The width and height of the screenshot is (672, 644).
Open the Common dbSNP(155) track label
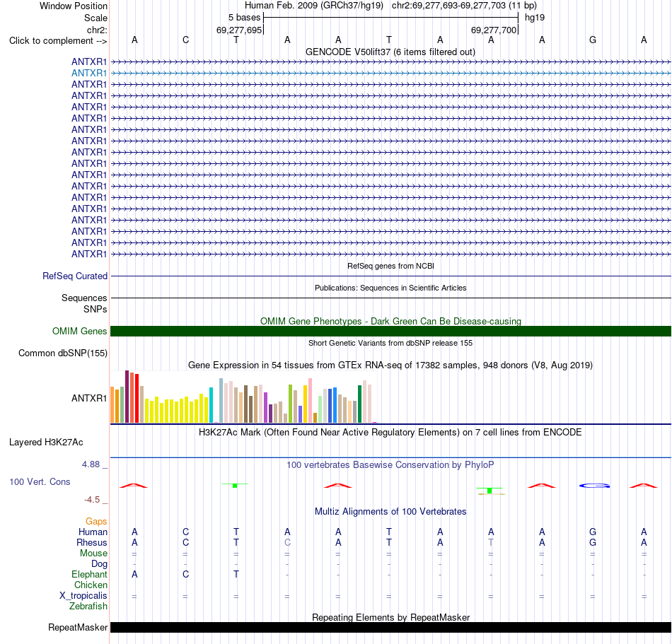(62, 353)
